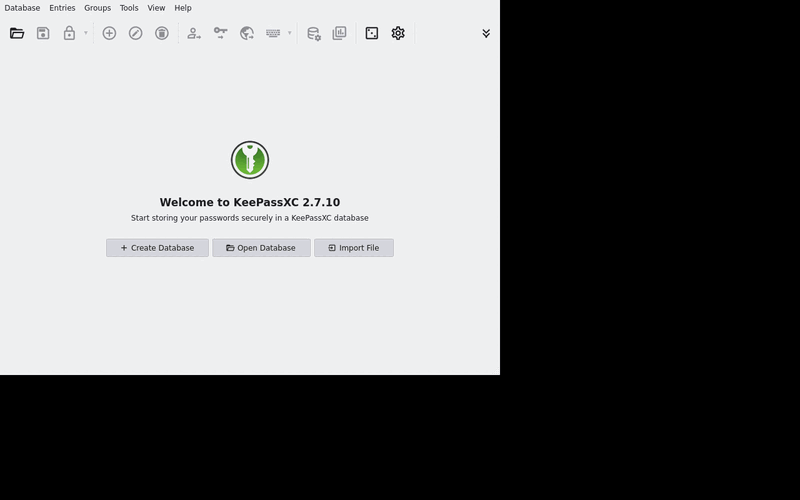Click the Import File button

[354, 248]
